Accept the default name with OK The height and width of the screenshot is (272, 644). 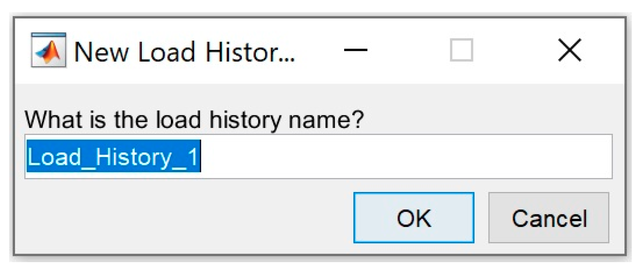coord(414,218)
